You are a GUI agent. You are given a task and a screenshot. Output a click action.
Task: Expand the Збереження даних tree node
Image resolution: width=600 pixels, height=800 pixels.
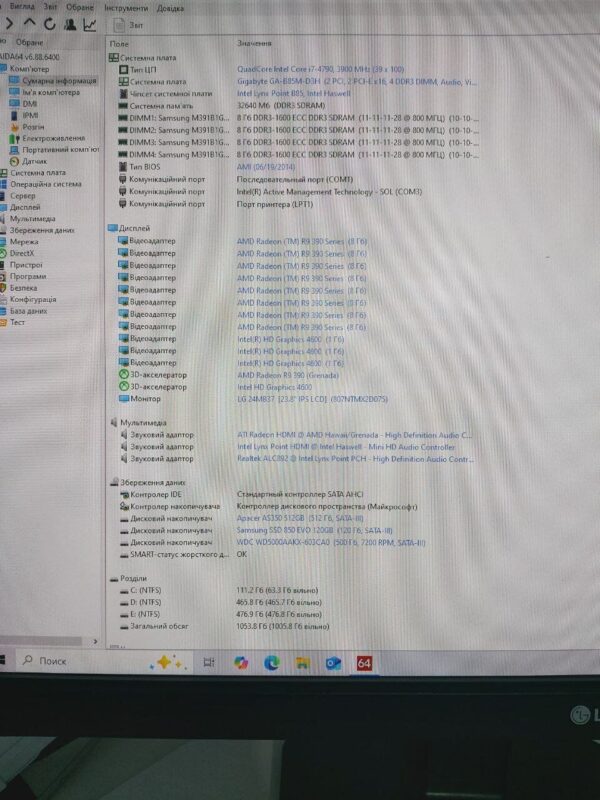42,230
